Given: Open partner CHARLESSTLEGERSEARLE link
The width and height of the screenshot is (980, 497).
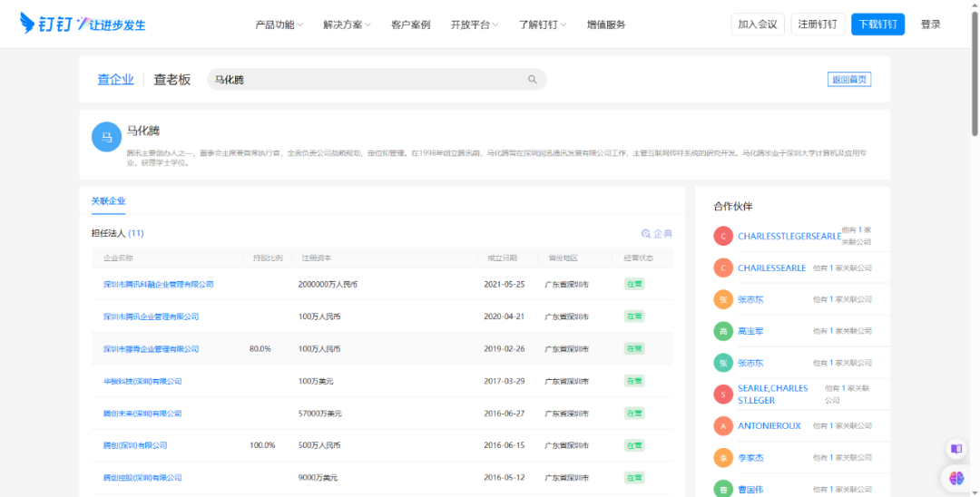Looking at the screenshot, I should tap(789, 236).
